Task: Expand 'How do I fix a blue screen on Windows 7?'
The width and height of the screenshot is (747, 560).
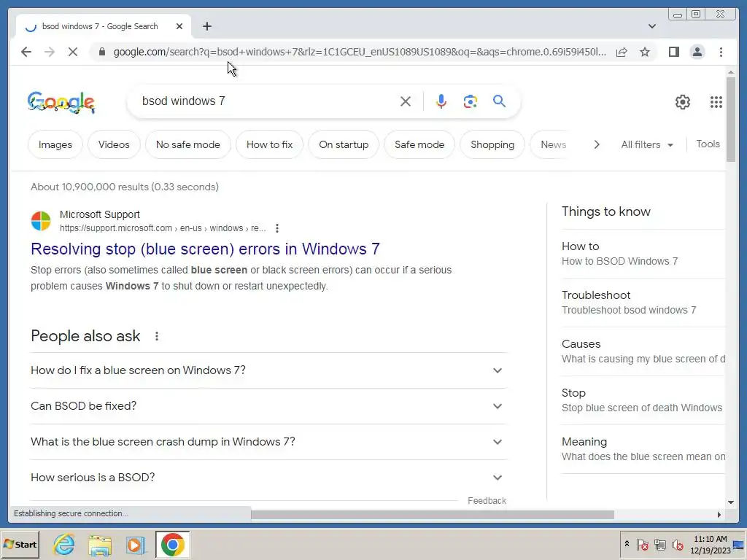Action: [268, 370]
